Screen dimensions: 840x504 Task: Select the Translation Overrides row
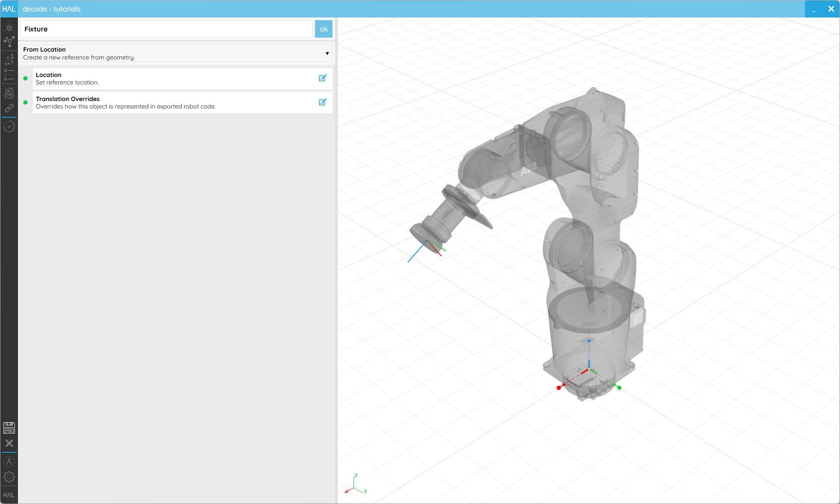pos(182,102)
